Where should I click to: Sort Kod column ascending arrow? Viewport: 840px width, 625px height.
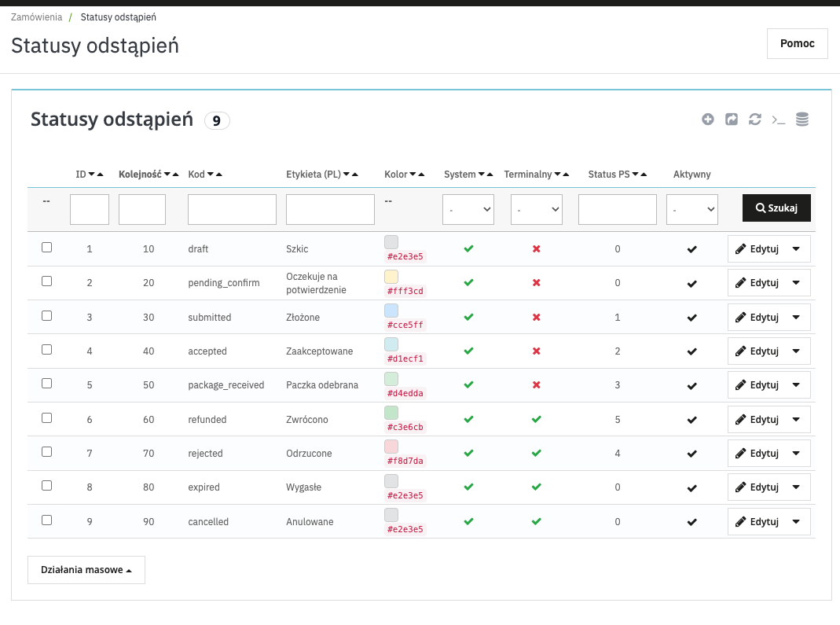coord(219,175)
